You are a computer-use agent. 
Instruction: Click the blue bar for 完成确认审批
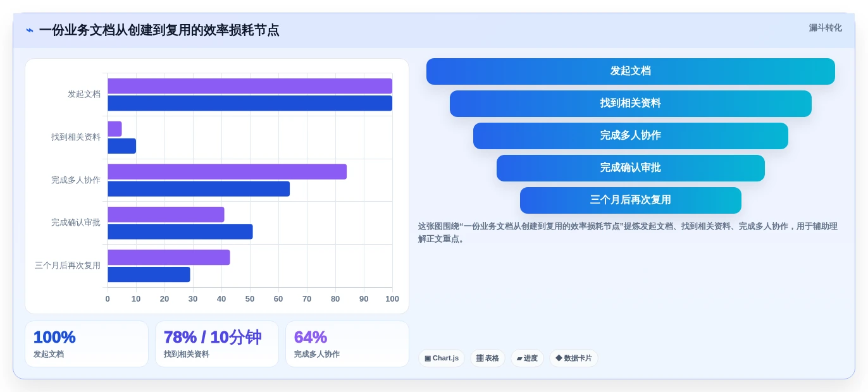(x=180, y=231)
